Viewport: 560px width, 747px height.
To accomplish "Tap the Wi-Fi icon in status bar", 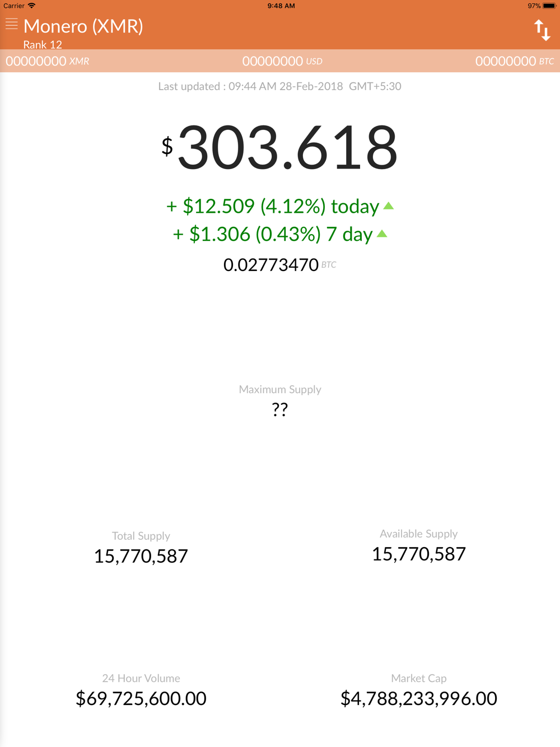I will coord(32,6).
